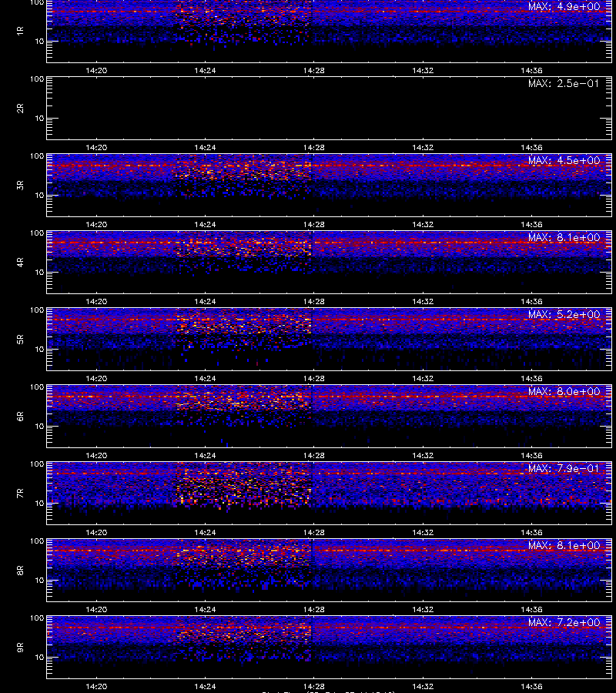The width and height of the screenshot is (616, 693).
Task: Click the 100 y-axis label on 7R
Action: pyautogui.click(x=37, y=464)
